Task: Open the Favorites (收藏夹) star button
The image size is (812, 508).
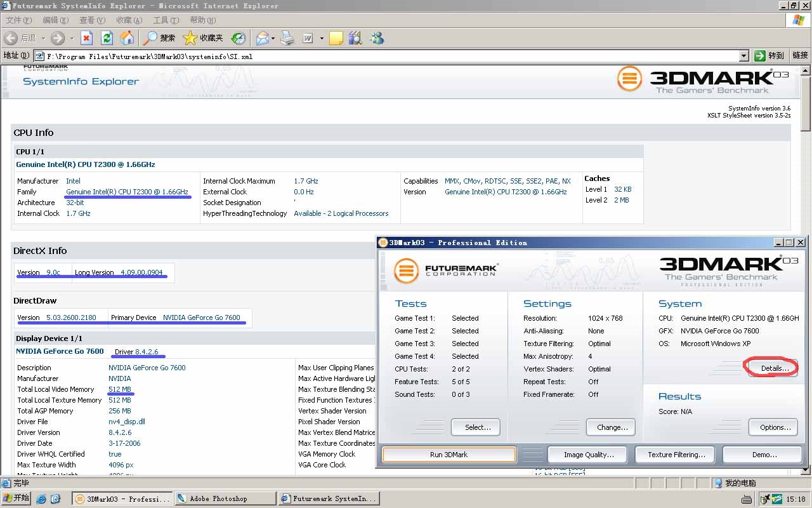Action: 203,38
